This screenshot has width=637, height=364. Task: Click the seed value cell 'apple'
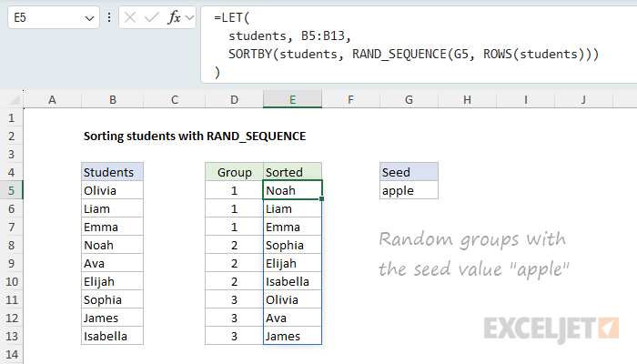[409, 190]
